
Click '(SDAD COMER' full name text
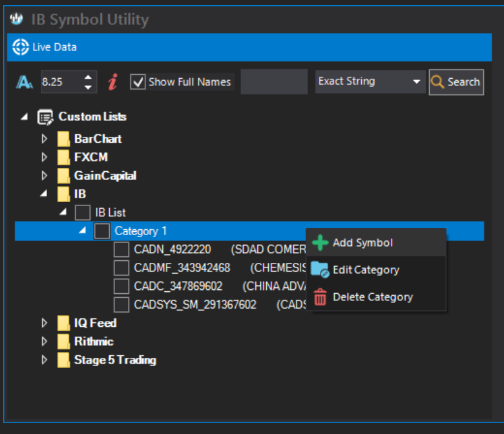click(268, 249)
